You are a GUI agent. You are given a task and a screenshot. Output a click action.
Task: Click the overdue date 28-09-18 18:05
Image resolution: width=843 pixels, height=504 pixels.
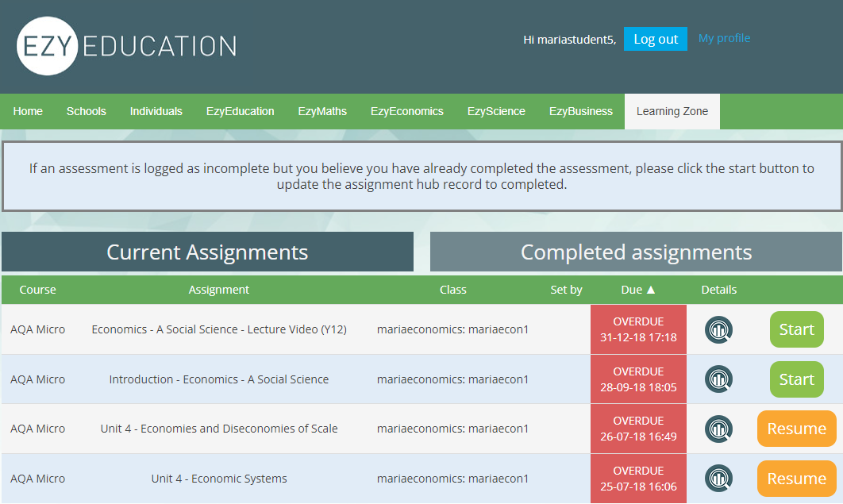pos(638,387)
